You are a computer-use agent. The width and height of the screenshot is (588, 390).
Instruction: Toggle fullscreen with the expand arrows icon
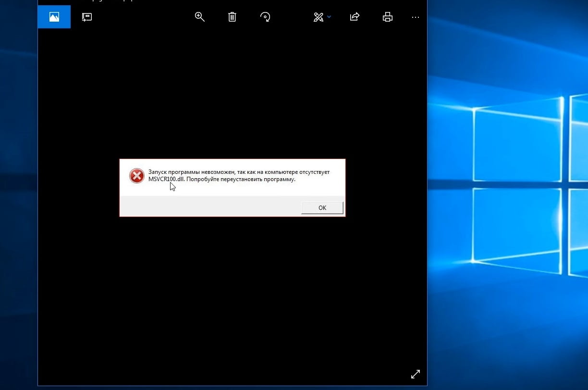(x=416, y=374)
